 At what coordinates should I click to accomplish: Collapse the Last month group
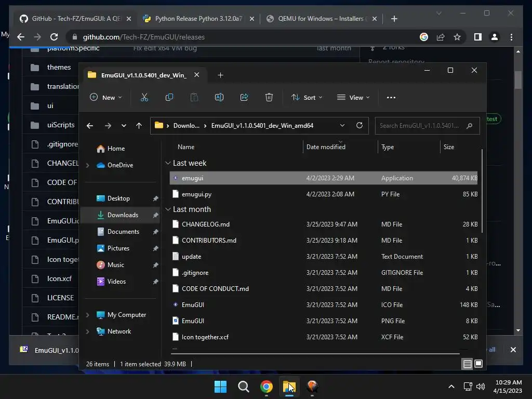click(x=168, y=209)
